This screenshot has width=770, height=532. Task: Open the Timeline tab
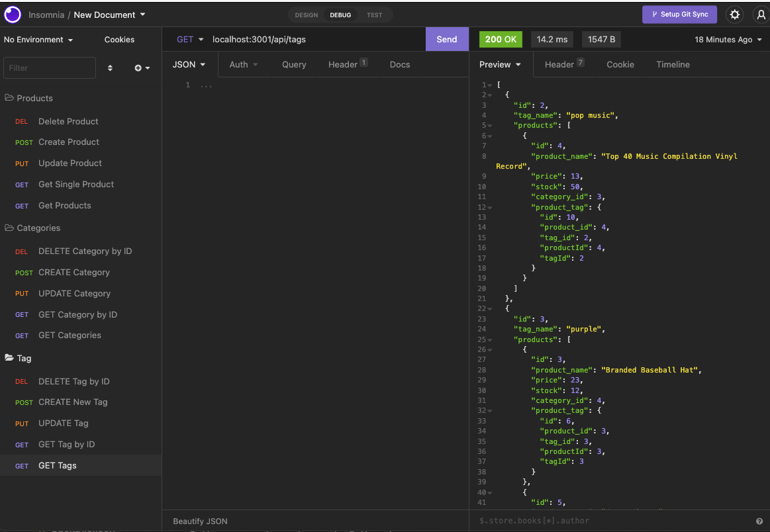coord(673,64)
